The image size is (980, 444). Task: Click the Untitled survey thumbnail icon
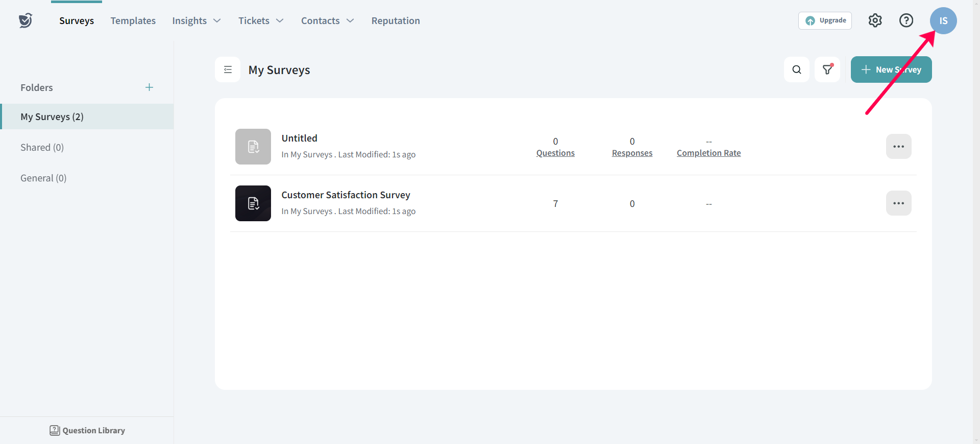tap(253, 147)
